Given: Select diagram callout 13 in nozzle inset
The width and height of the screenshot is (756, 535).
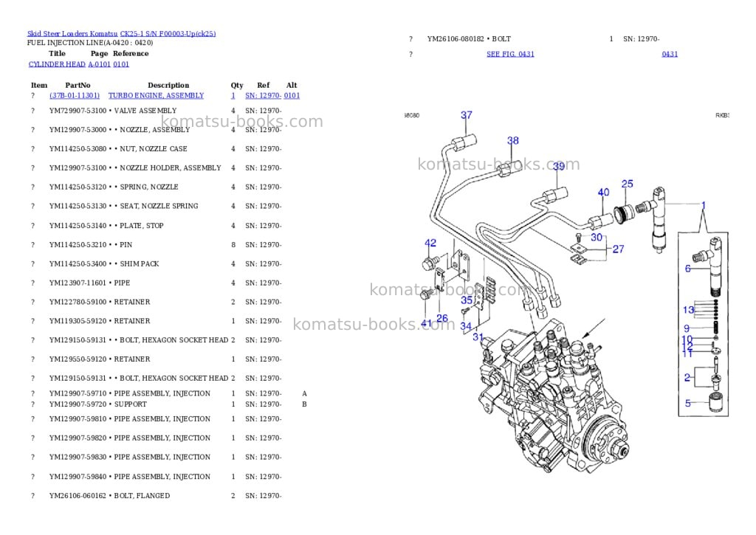Looking at the screenshot, I should [x=689, y=309].
